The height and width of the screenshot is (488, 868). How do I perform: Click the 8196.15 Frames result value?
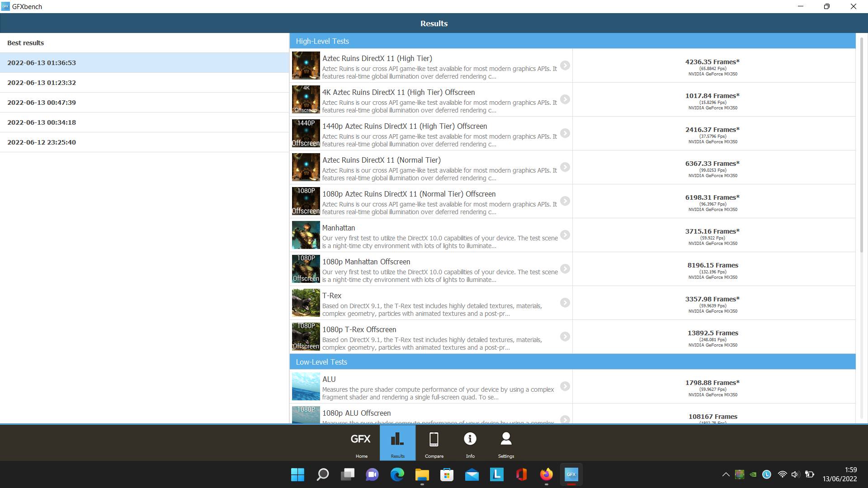click(713, 265)
